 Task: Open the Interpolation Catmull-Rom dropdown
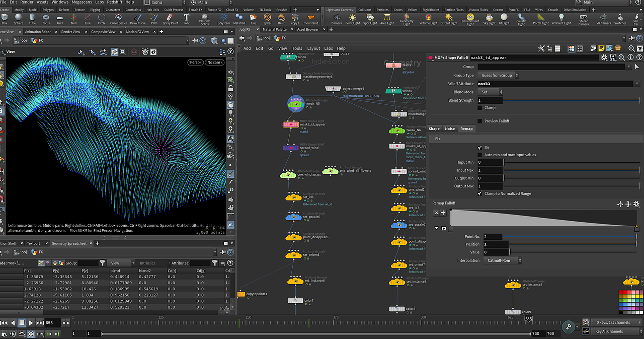coord(502,260)
